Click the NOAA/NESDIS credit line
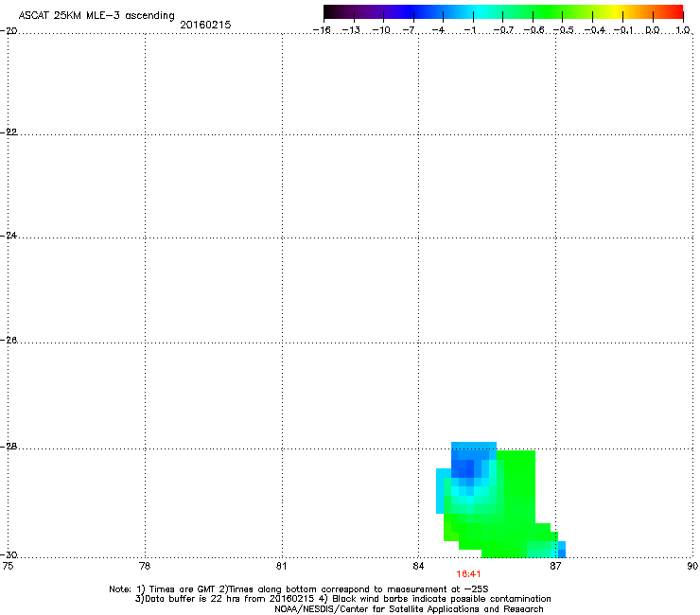 click(409, 609)
